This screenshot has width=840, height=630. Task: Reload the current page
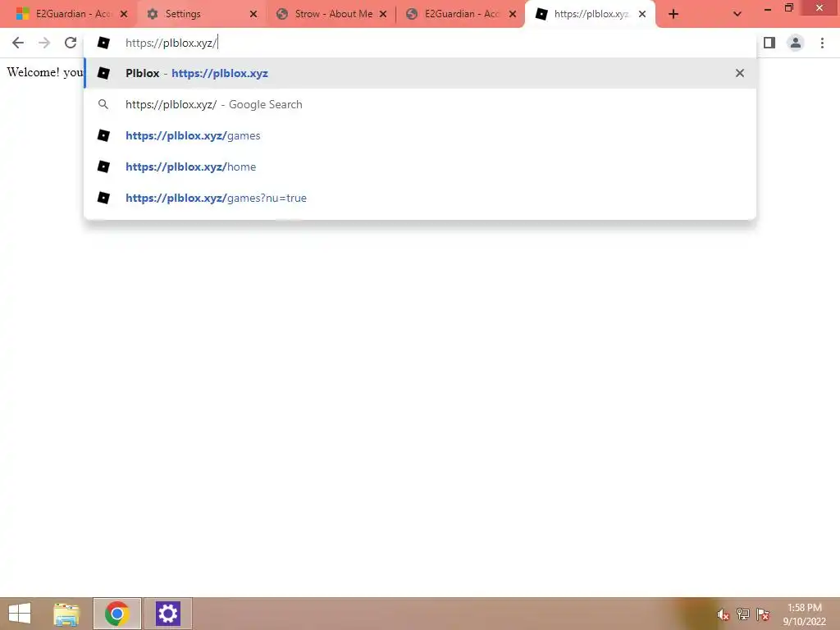pos(71,43)
